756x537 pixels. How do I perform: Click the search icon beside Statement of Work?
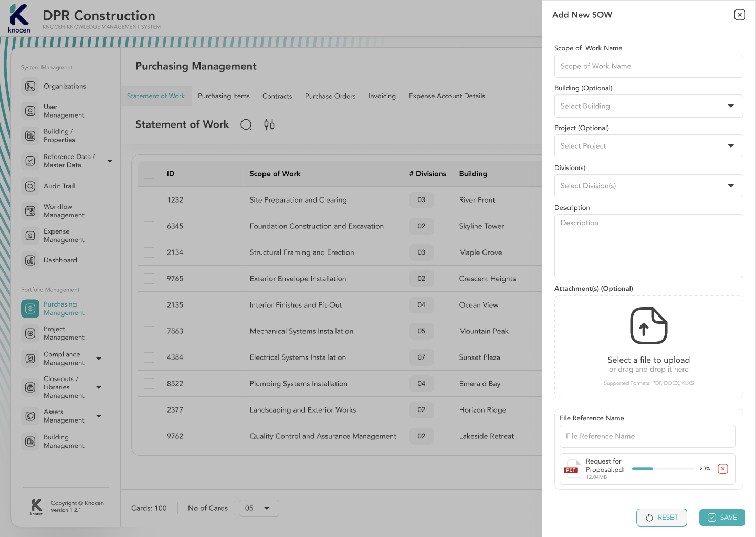246,124
